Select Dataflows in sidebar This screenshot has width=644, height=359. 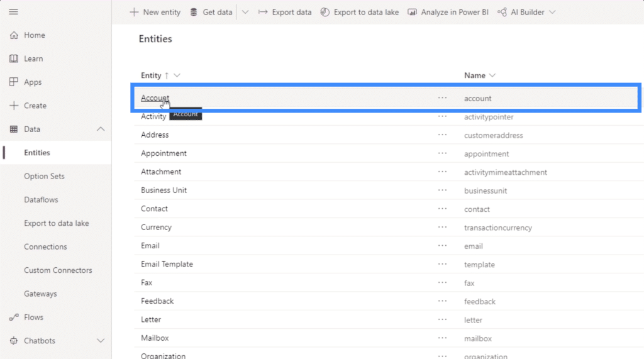(x=41, y=200)
